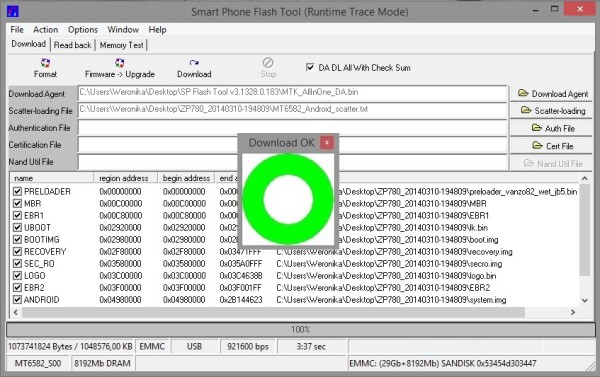Click the USB status bar entry
Screen dimensions: 600x377
(194, 347)
